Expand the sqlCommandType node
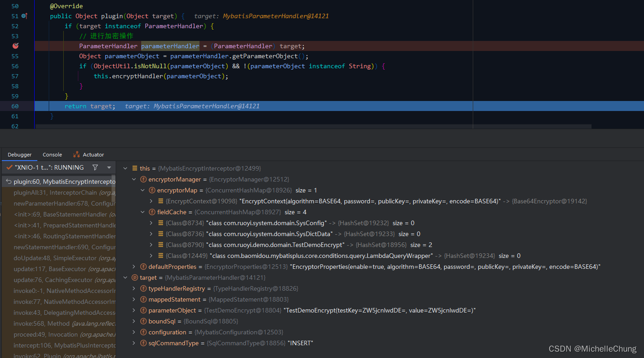 pyautogui.click(x=134, y=343)
